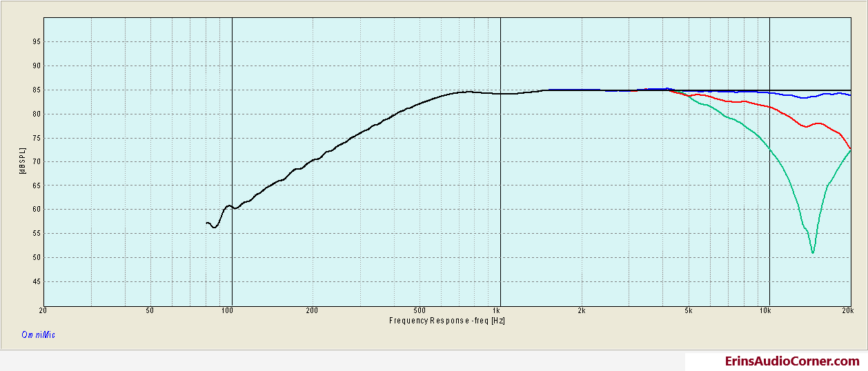Select the 100 Hz x-axis label
868x371 pixels.
[x=227, y=312]
